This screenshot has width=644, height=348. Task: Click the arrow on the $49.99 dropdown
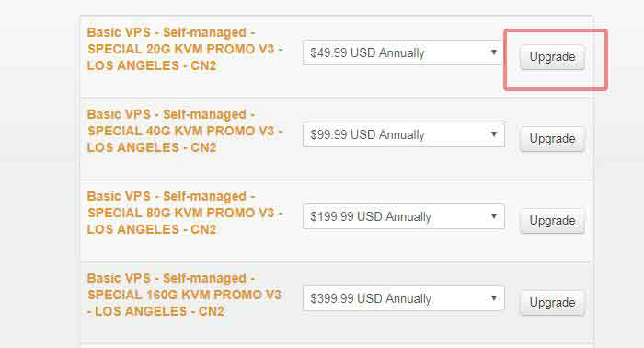coord(494,52)
